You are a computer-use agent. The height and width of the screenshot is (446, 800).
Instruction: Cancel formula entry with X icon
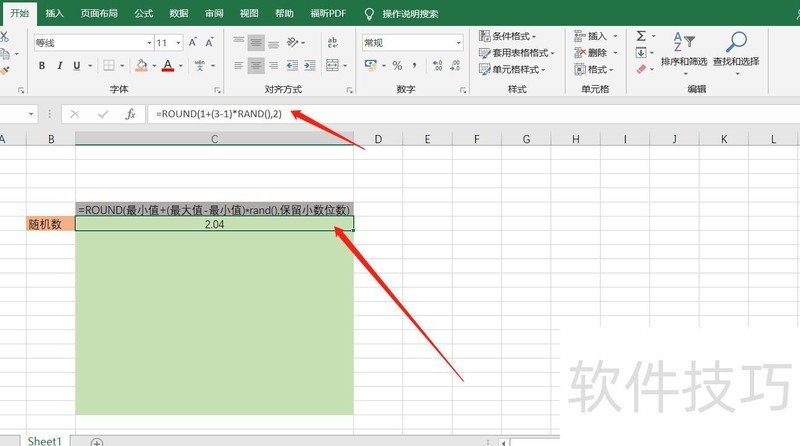tap(75, 114)
